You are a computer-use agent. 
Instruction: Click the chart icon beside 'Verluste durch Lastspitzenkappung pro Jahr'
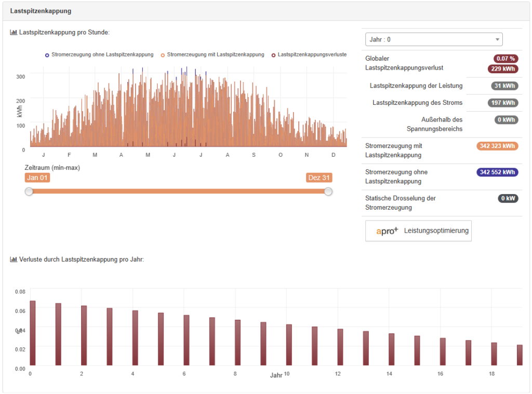click(14, 259)
